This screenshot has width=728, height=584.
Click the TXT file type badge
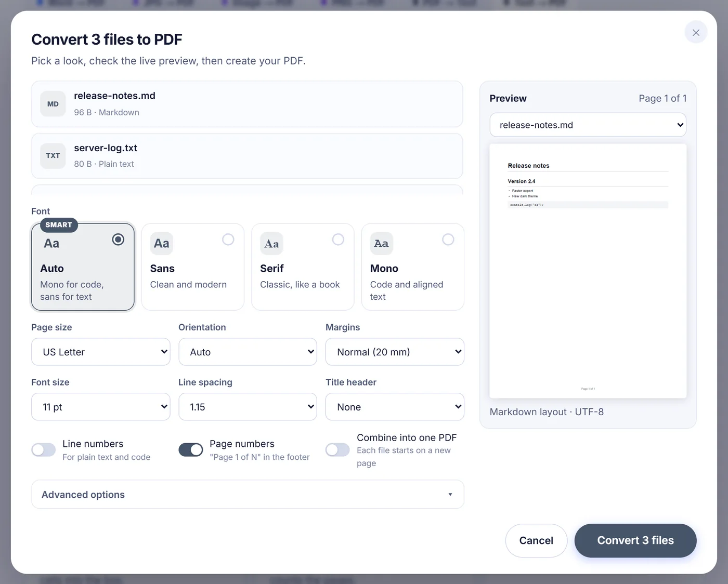tap(53, 155)
